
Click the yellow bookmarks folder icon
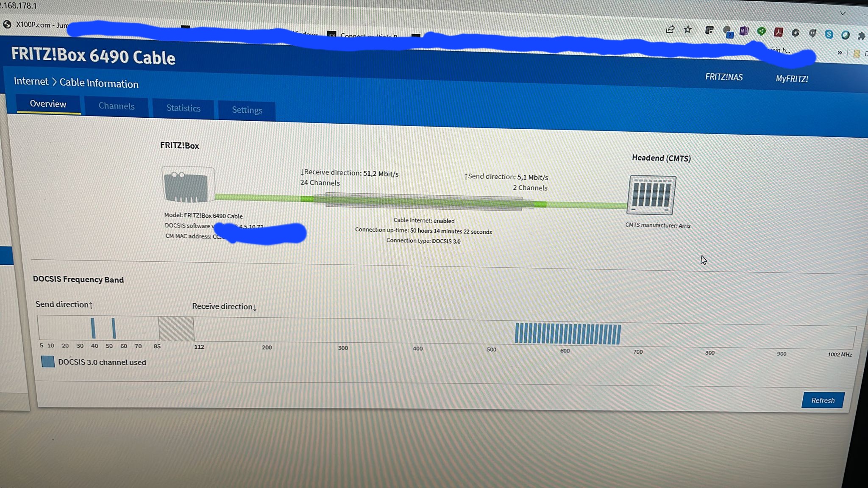point(857,54)
